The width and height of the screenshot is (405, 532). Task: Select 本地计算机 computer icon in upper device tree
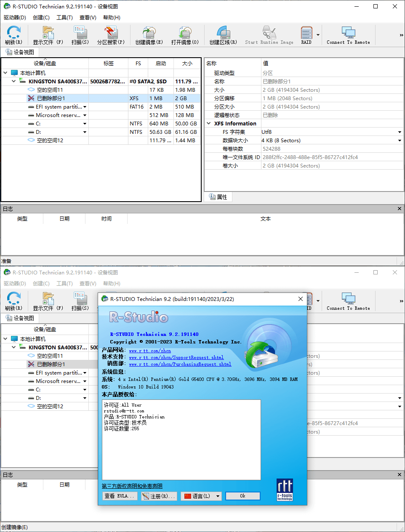point(14,73)
